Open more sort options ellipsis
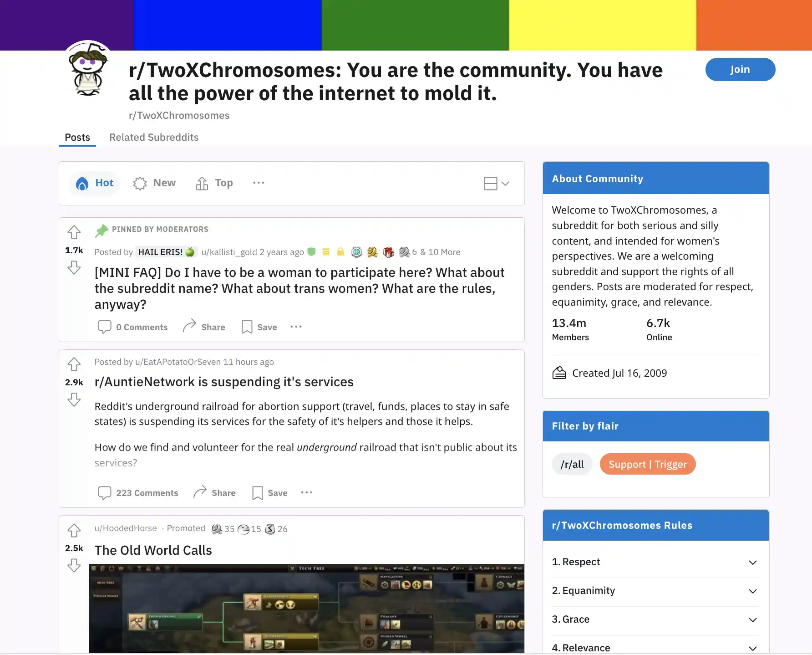 click(259, 183)
